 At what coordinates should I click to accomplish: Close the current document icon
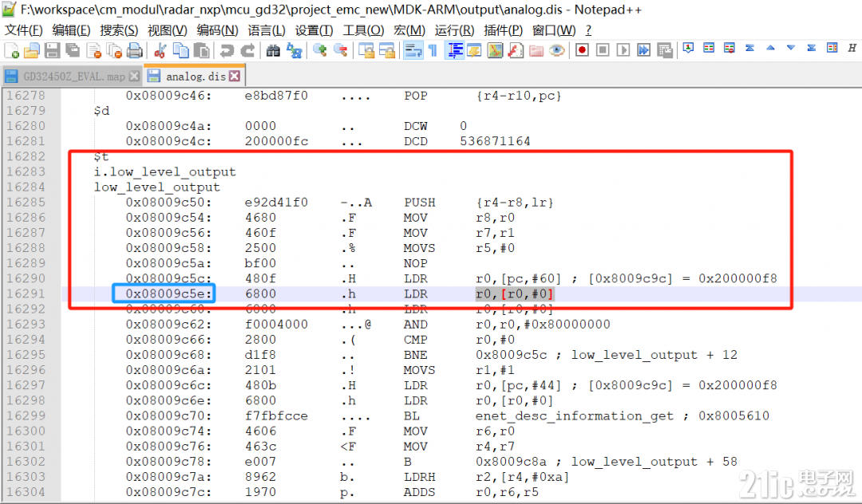coord(93,50)
